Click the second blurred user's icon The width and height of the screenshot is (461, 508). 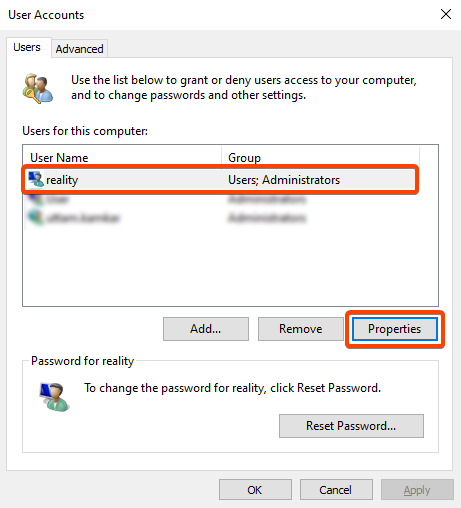[36, 199]
